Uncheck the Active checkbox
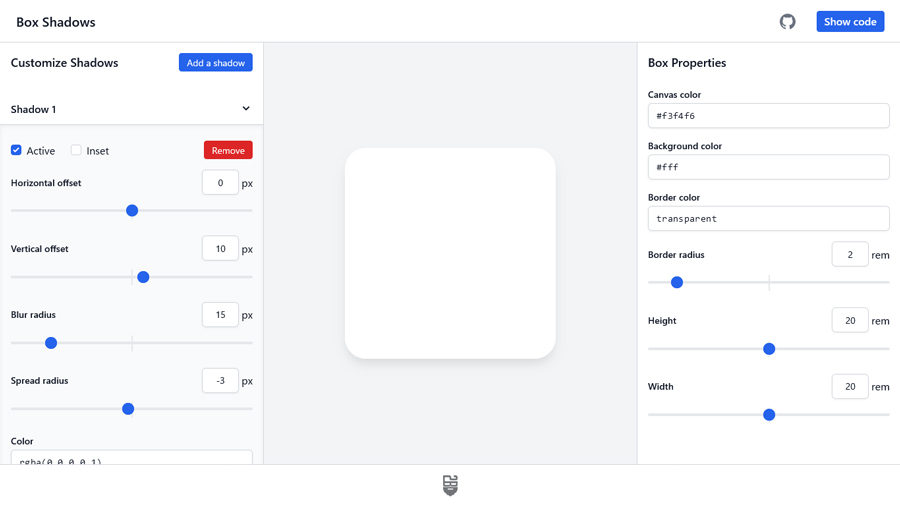This screenshot has width=900, height=506. tap(16, 150)
